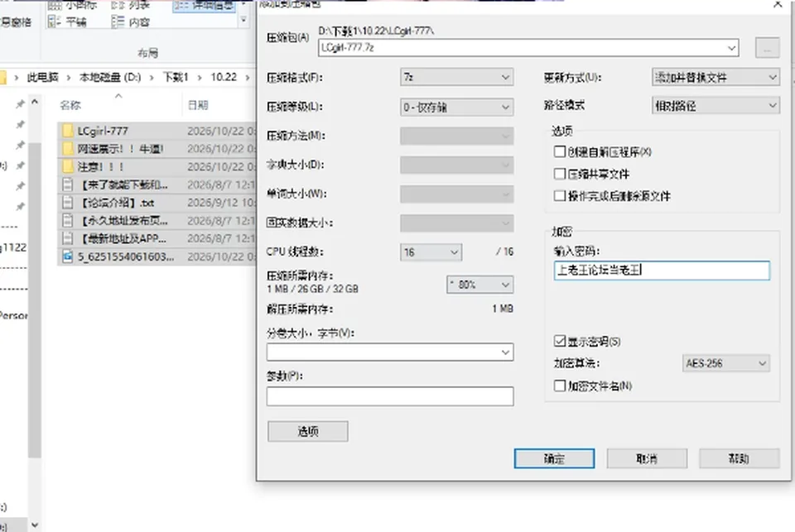Switch Explorer to 平铺 tile view
This screenshot has width=795, height=532.
pos(67,22)
